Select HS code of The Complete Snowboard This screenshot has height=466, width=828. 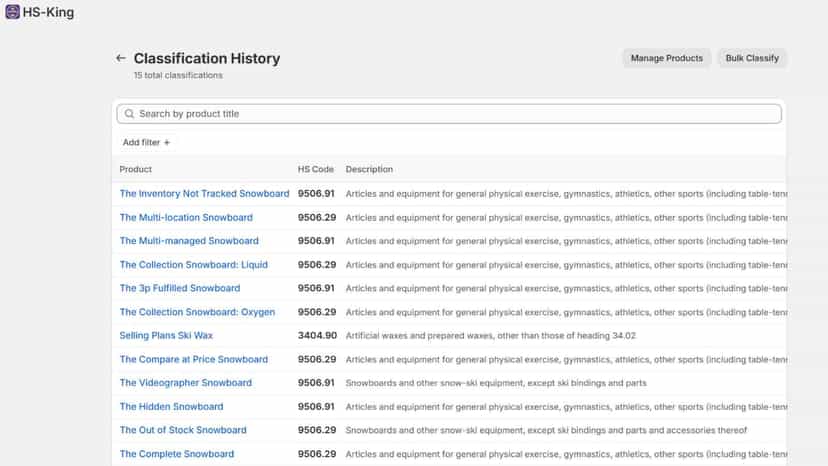317,453
